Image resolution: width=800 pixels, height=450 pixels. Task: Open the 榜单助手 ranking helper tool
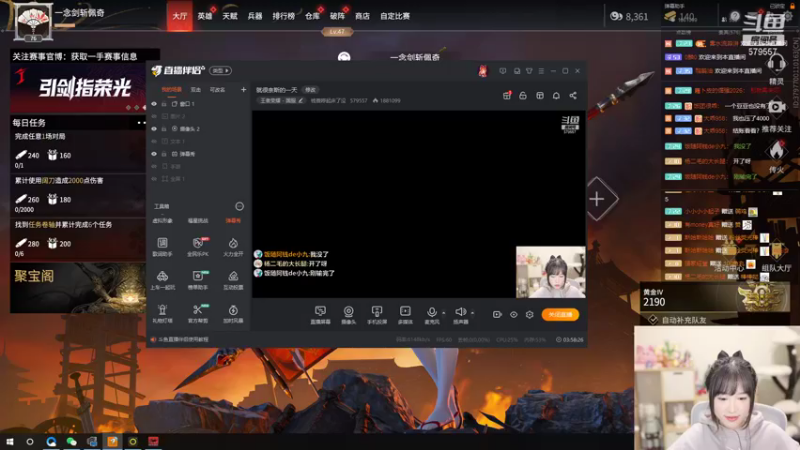click(198, 280)
